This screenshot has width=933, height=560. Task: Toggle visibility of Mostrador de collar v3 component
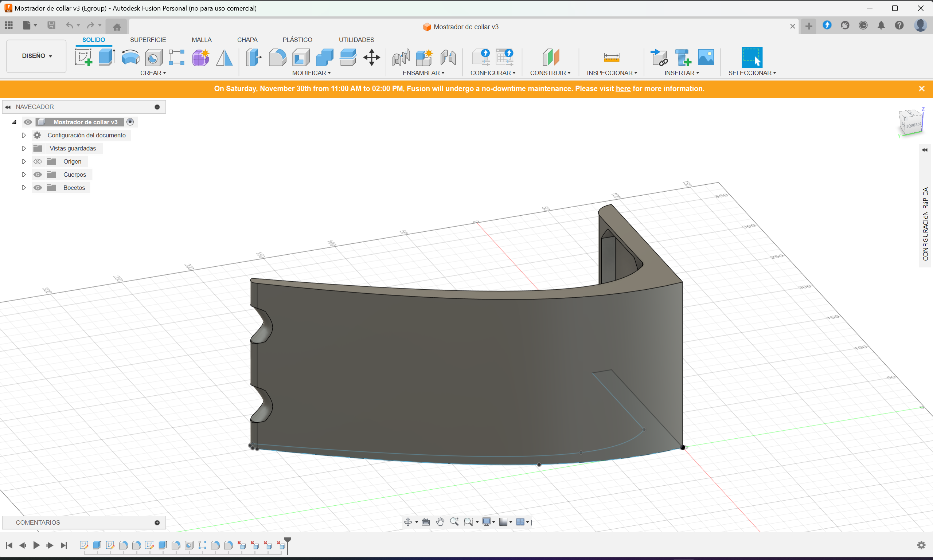tap(28, 122)
